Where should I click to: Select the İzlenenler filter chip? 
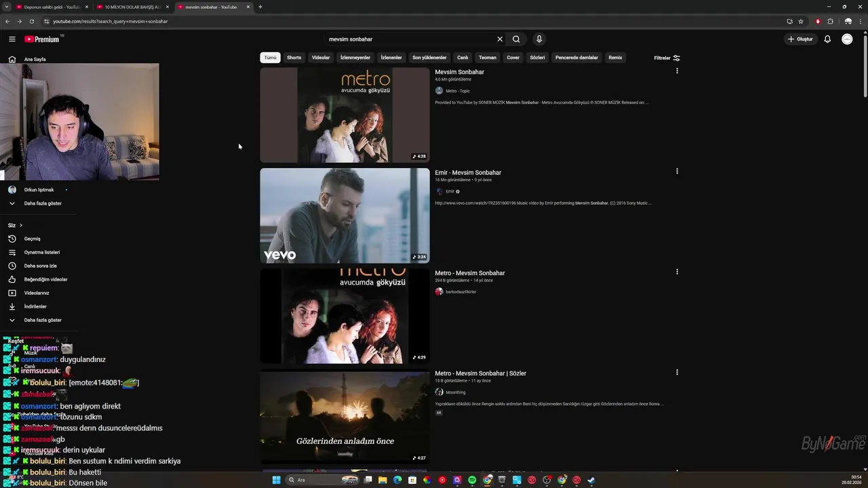point(391,58)
